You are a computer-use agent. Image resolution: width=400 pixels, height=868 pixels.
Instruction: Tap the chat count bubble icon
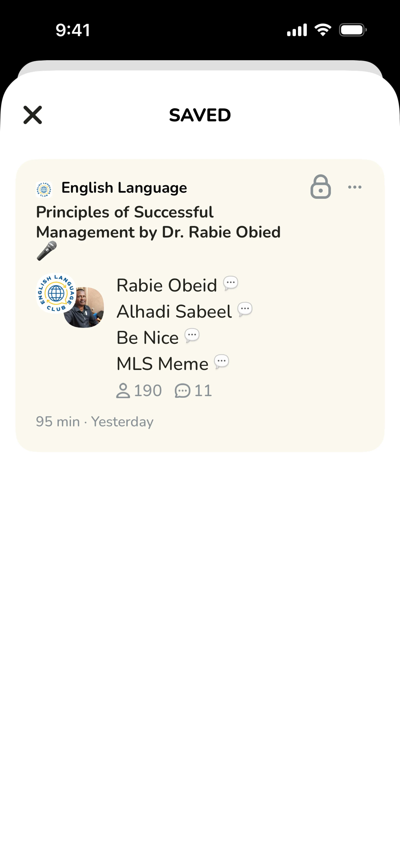tap(182, 391)
